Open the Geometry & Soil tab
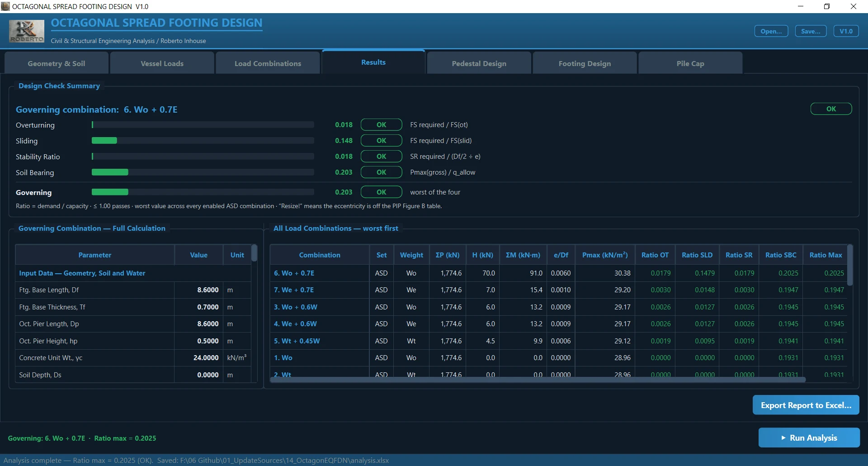 click(x=57, y=63)
